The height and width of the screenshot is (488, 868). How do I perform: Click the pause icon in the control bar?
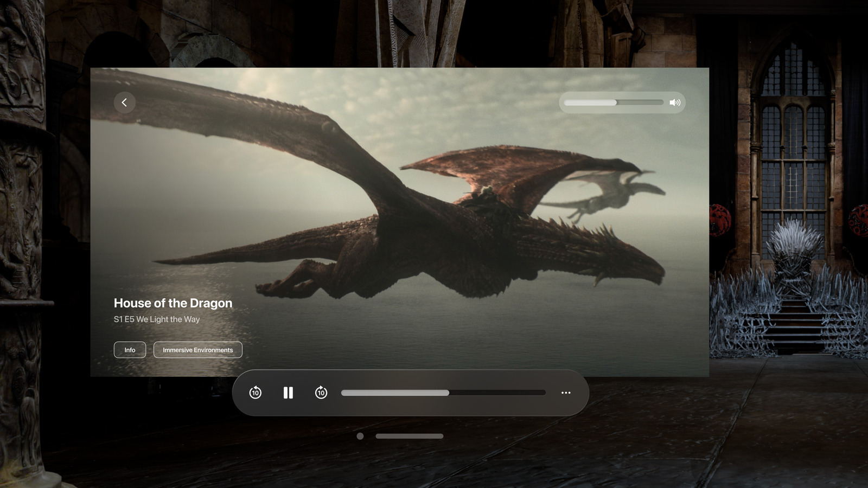[288, 393]
